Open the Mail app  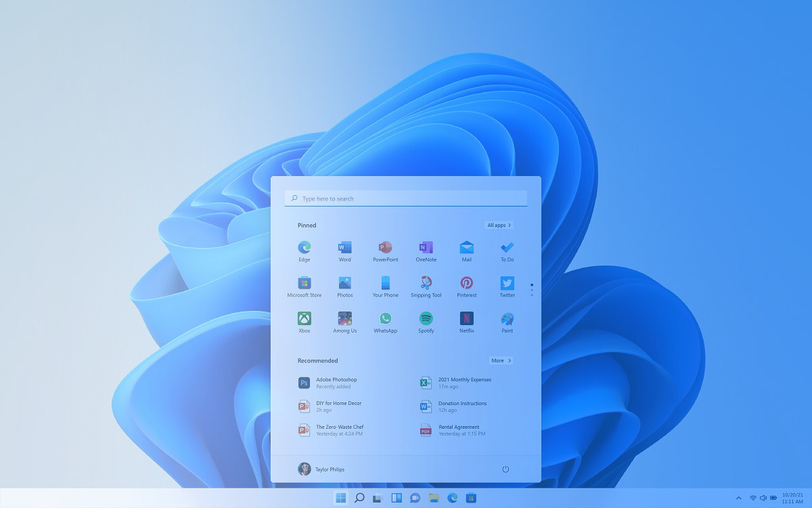coord(467,250)
